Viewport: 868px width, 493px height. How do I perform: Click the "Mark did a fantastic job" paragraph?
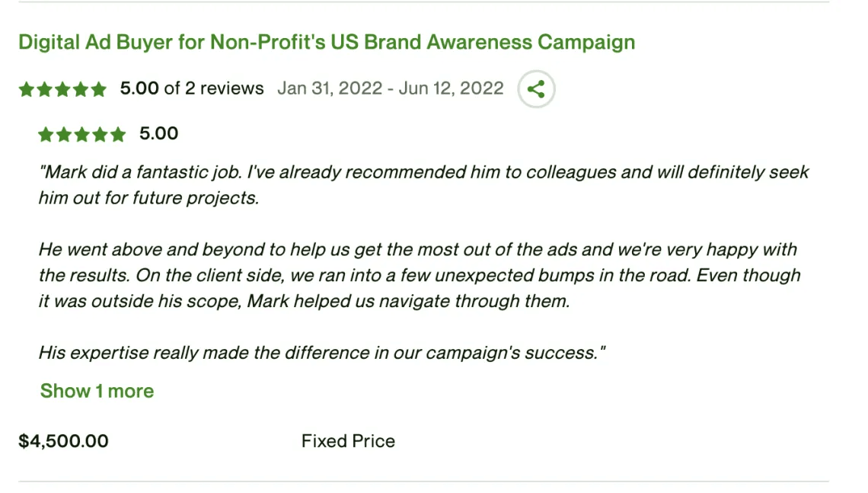click(423, 184)
